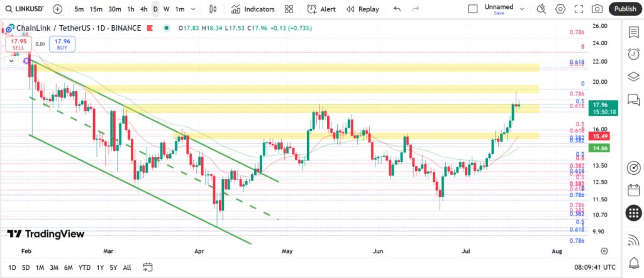Save the Unnamed chart layout
The height and width of the screenshot is (278, 644).
coord(499,13)
